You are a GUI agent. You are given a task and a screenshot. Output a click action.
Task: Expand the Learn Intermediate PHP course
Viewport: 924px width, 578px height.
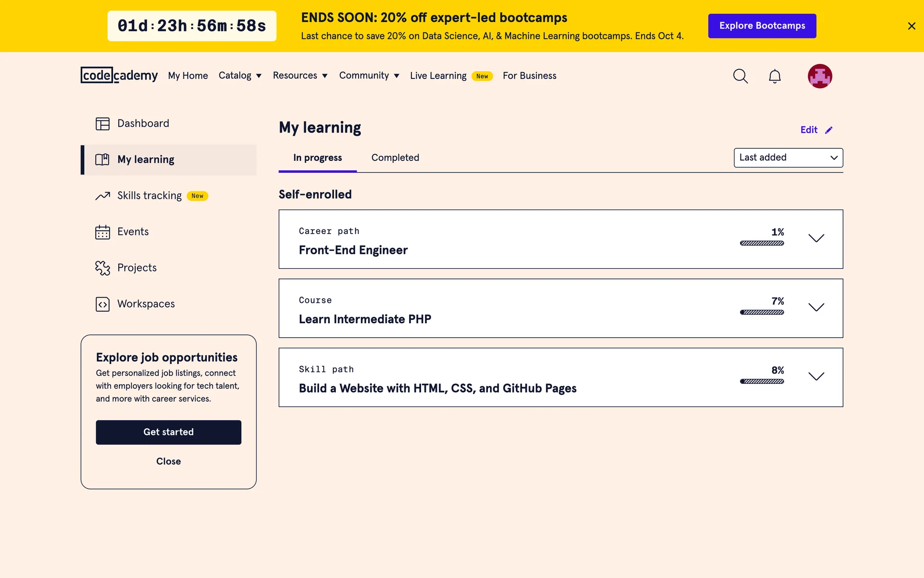816,307
